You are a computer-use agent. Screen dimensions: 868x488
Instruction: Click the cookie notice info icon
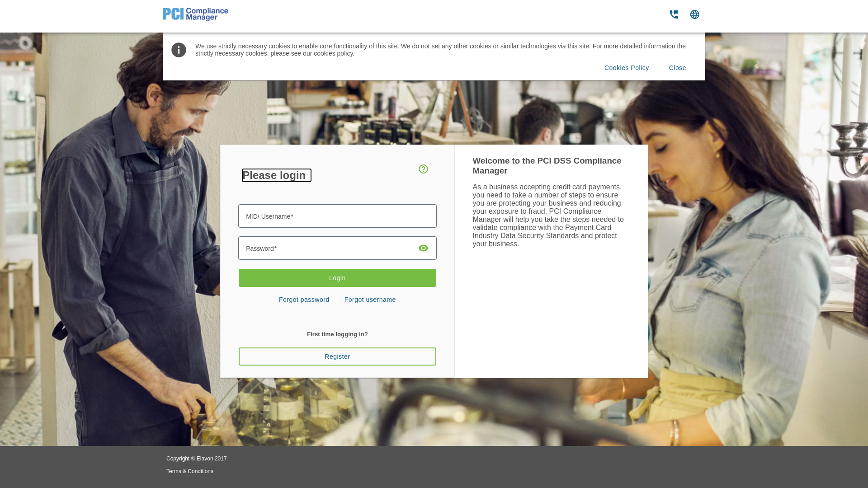(x=179, y=50)
